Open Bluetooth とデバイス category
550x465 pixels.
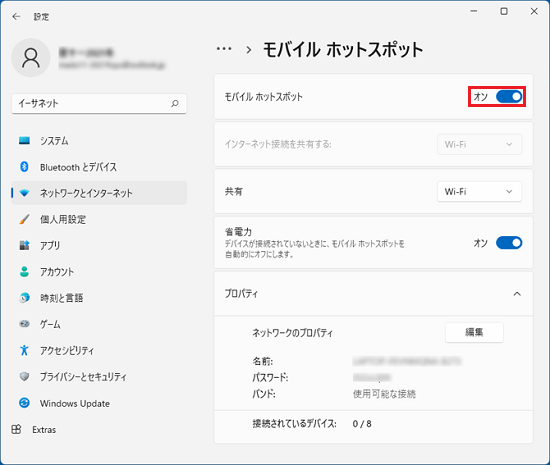point(99,167)
